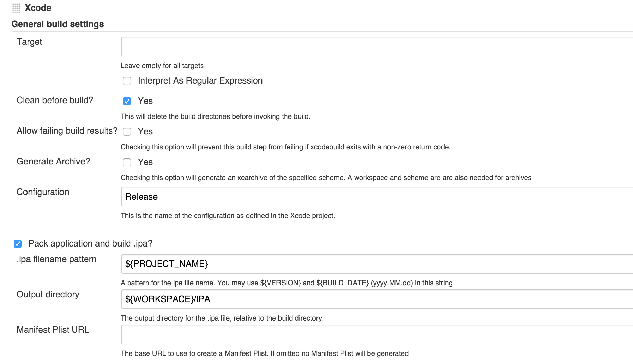Click the Output directory label
The height and width of the screenshot is (364, 633).
pos(48,294)
